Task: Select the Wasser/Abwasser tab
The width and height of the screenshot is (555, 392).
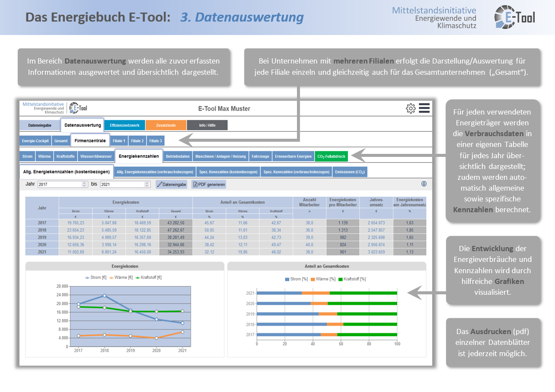Action: point(96,156)
